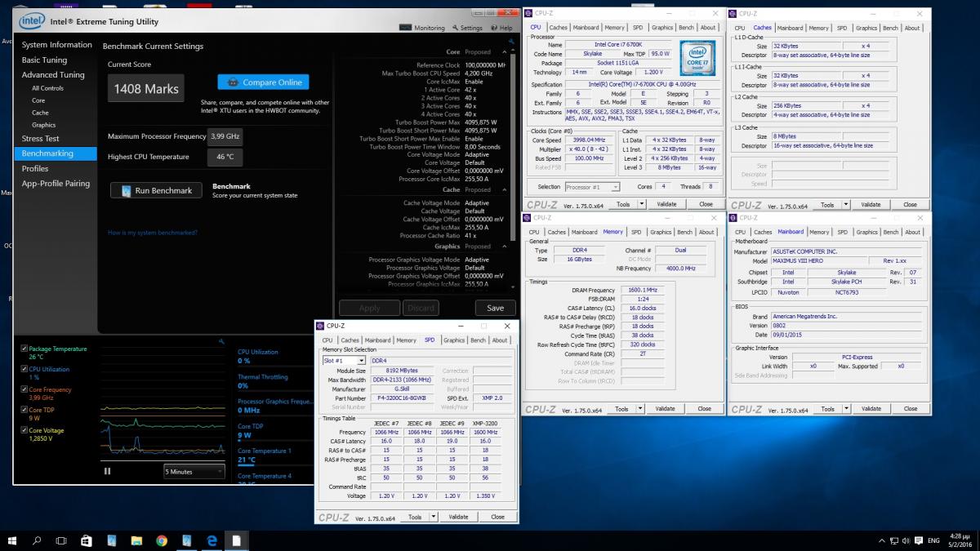The height and width of the screenshot is (551, 980).
Task: Click the CPU-Z icon in the SPD window title bar
Action: [x=320, y=327]
